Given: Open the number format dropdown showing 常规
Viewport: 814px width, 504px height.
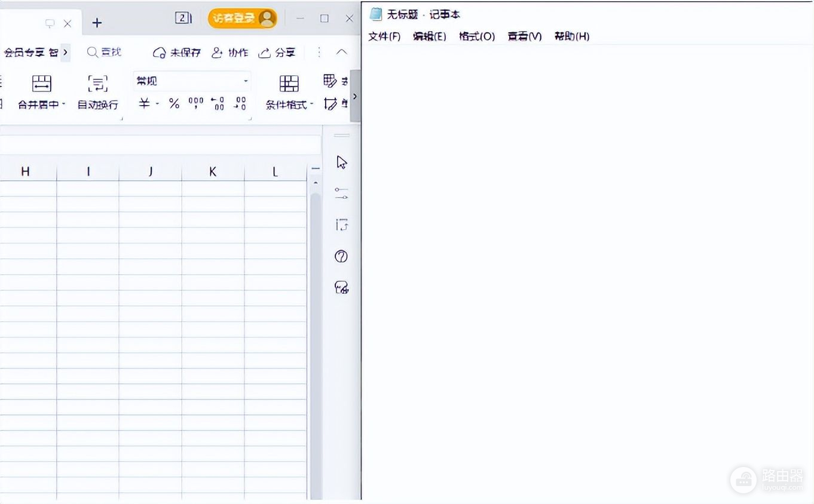Looking at the screenshot, I should pos(191,81).
